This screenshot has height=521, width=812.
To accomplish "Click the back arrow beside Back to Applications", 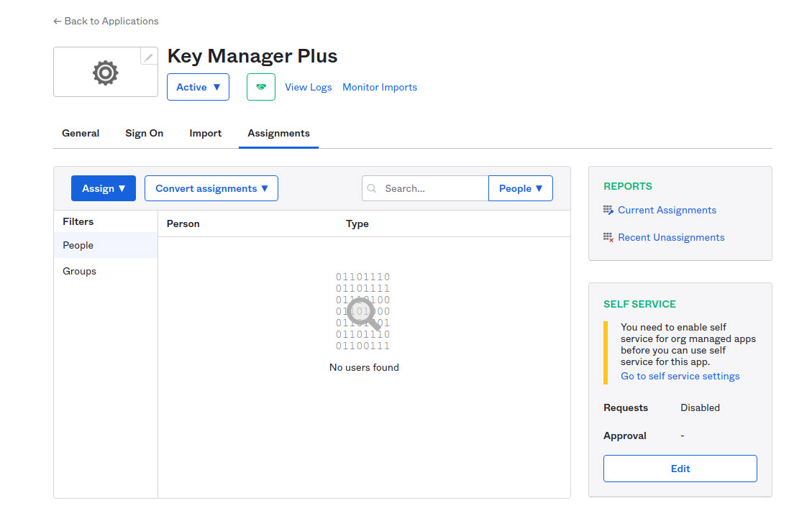I will coord(57,22).
